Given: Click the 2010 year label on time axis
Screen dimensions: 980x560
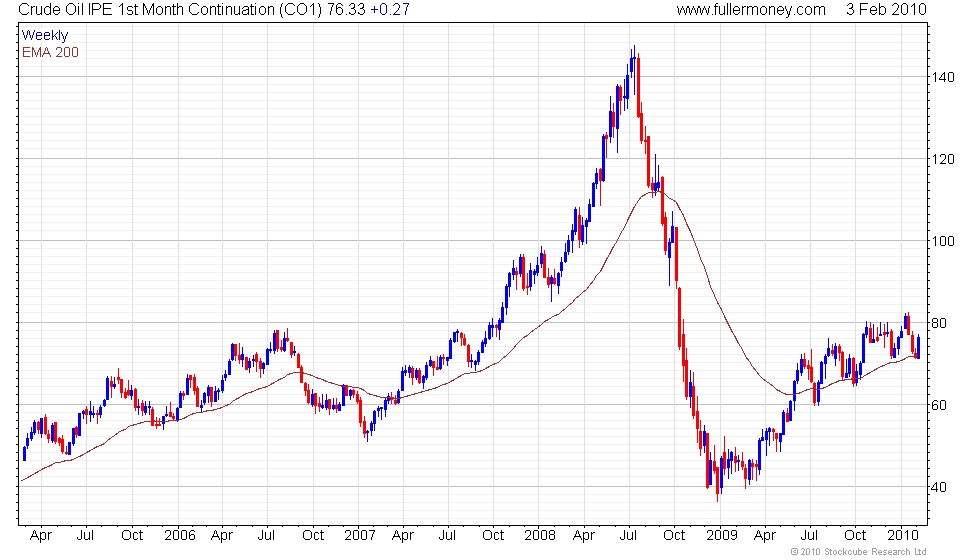Looking at the screenshot, I should pos(902,536).
